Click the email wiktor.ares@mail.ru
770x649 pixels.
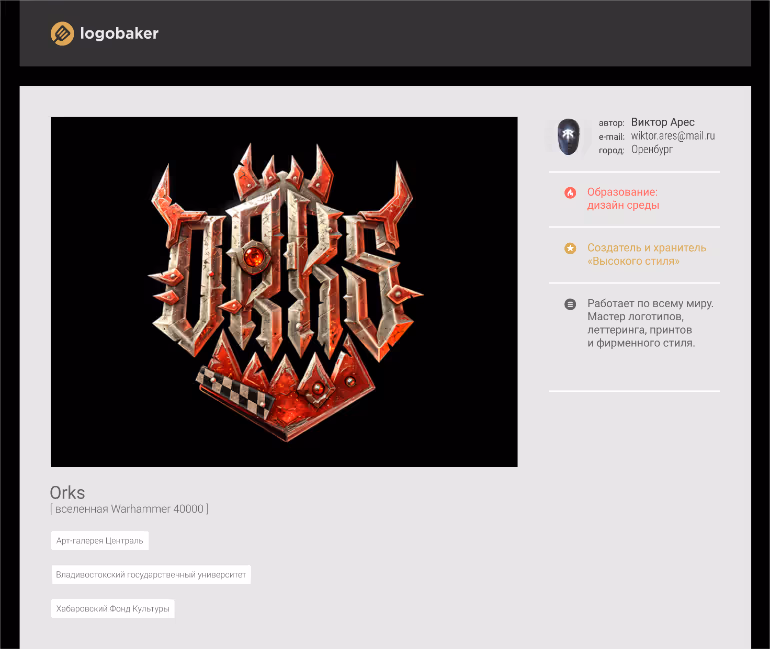(x=673, y=135)
